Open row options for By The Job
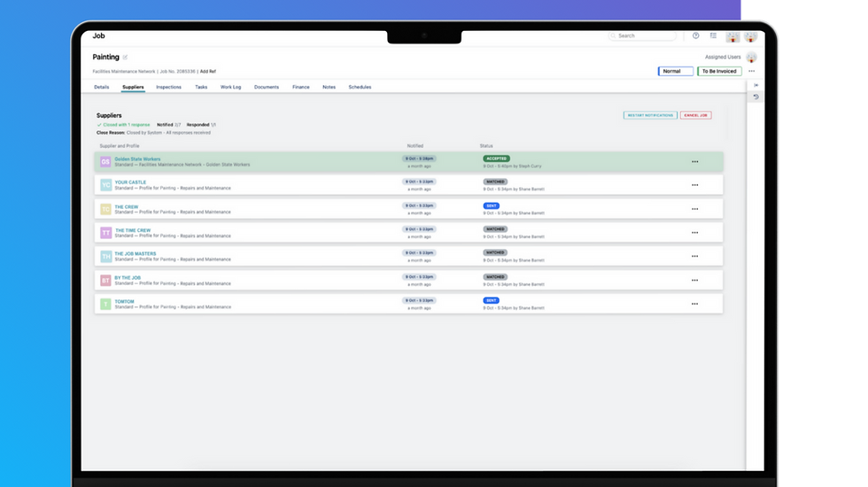The width and height of the screenshot is (868, 487). 694,281
